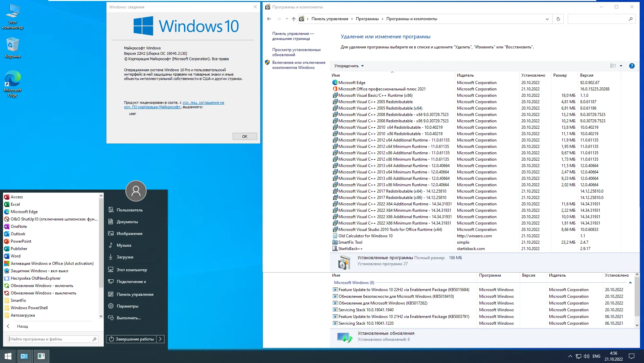644x363 pixels.
Task: Expand shutdown options arrow
Action: point(160,339)
